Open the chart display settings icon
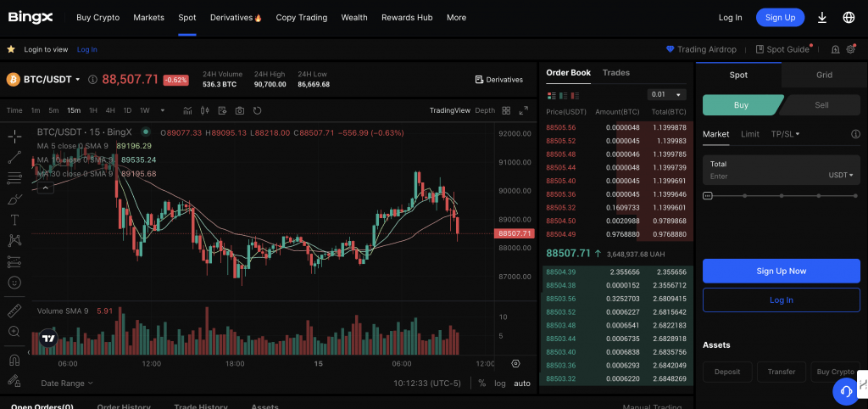Image resolution: width=868 pixels, height=409 pixels. (223, 110)
